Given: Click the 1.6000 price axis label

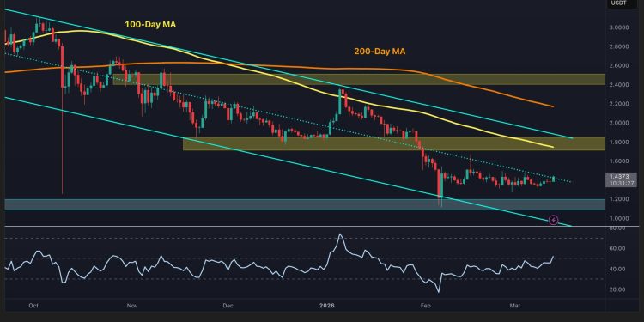Looking at the screenshot, I should pyautogui.click(x=620, y=161).
